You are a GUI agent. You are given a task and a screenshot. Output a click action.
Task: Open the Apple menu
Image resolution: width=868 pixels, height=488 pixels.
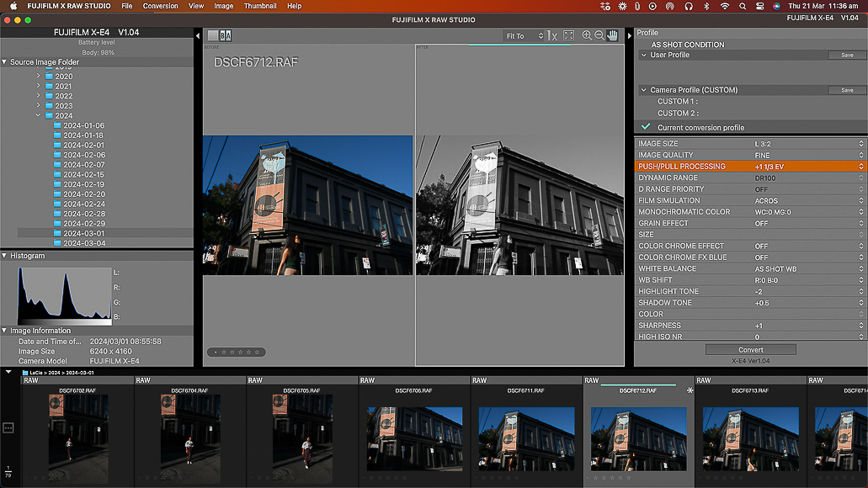[x=13, y=6]
